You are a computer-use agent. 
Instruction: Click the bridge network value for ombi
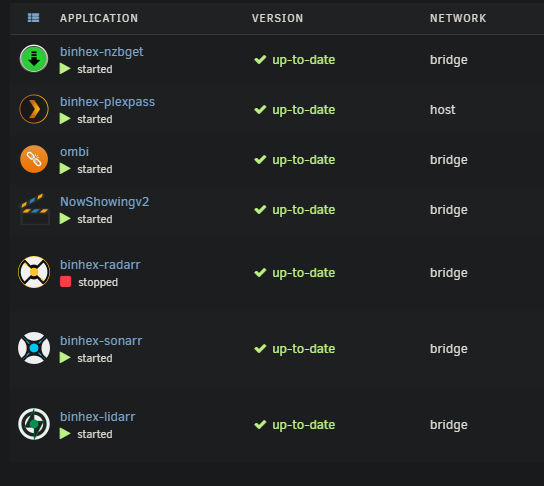point(449,160)
